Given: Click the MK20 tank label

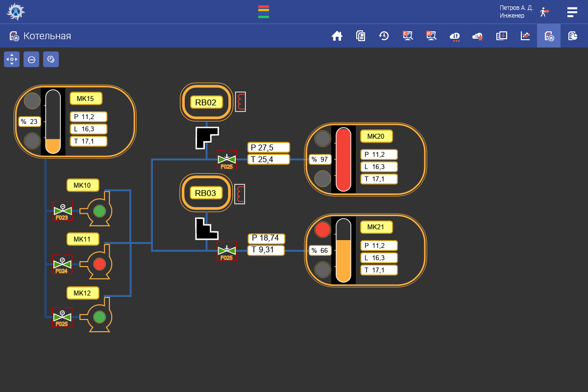Looking at the screenshot, I should 376,136.
